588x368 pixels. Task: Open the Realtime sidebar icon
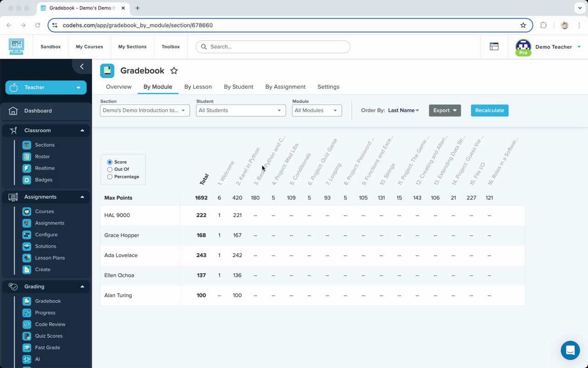[x=27, y=168]
